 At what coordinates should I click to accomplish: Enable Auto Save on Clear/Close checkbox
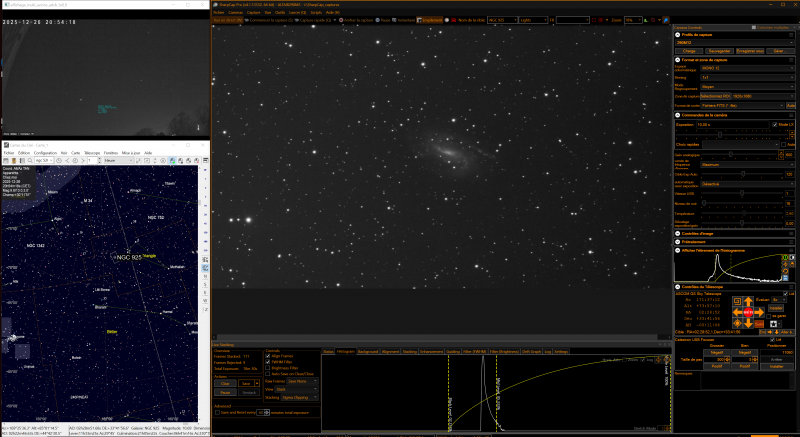[x=268, y=374]
